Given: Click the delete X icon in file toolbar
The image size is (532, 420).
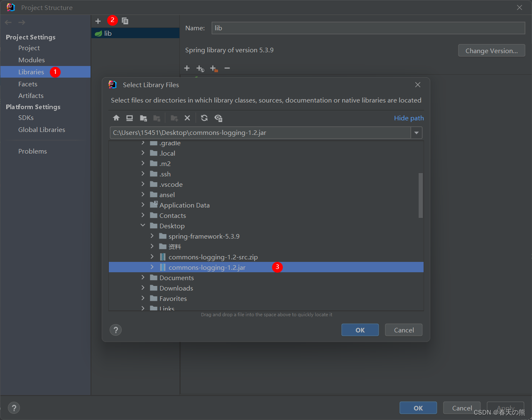Looking at the screenshot, I should click(187, 118).
